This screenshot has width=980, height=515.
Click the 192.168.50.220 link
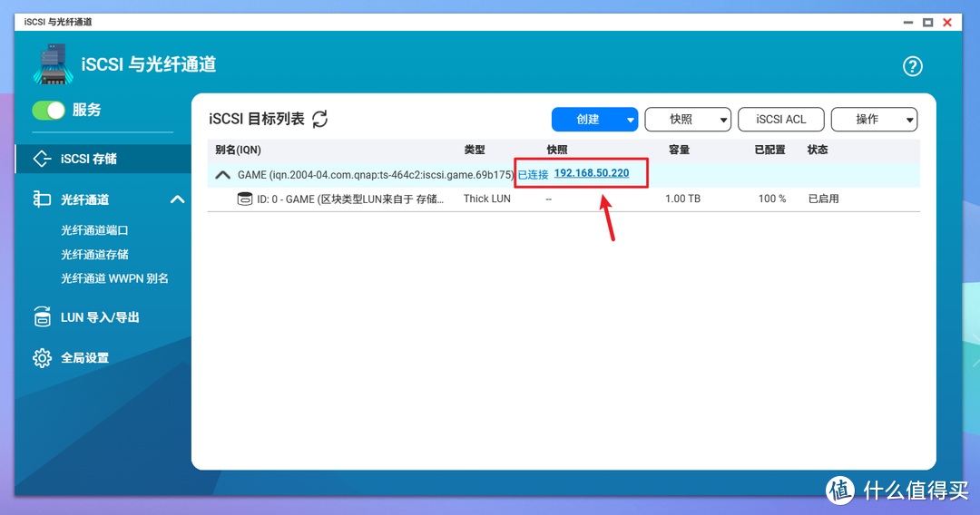[x=592, y=173]
